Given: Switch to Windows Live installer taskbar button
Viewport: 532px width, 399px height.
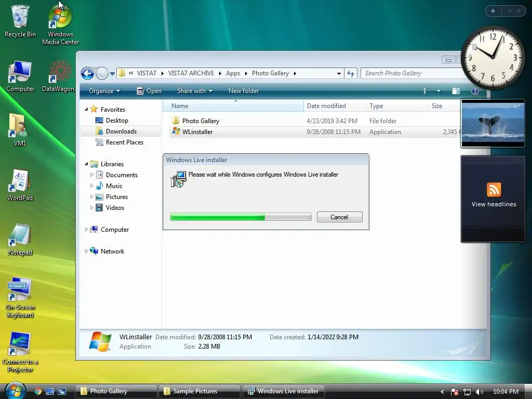Looking at the screenshot, I should coord(284,392).
